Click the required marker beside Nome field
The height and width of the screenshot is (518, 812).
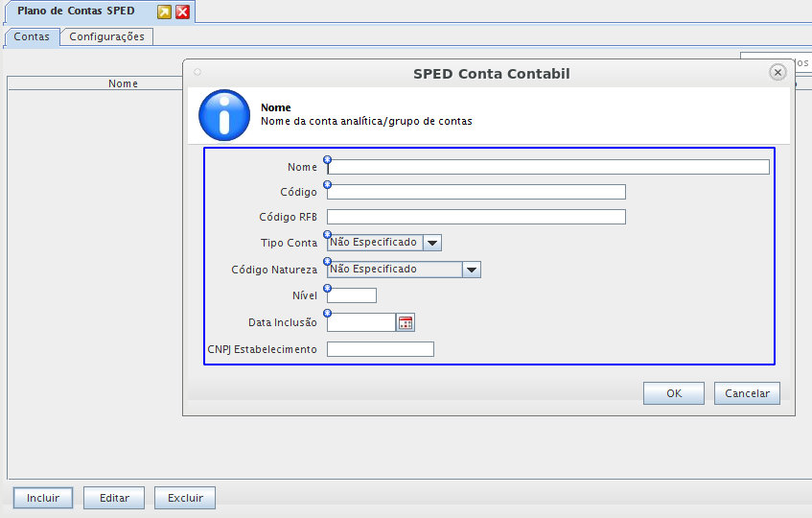(x=327, y=159)
